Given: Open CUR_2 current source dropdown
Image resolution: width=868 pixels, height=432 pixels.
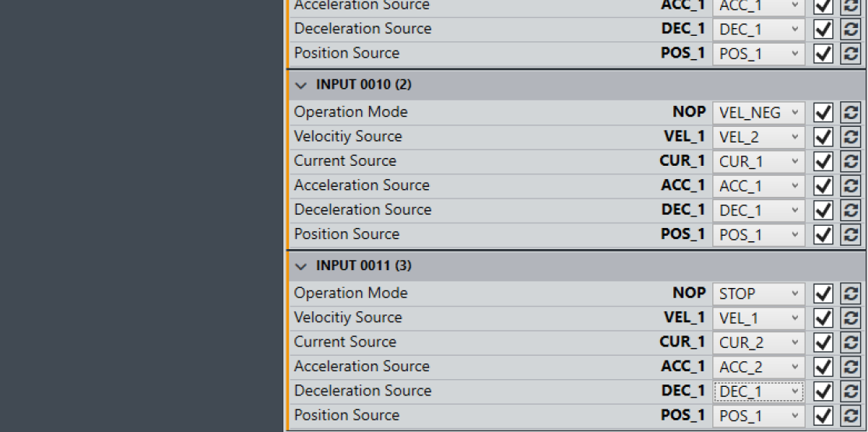Looking at the screenshot, I should pos(758,342).
